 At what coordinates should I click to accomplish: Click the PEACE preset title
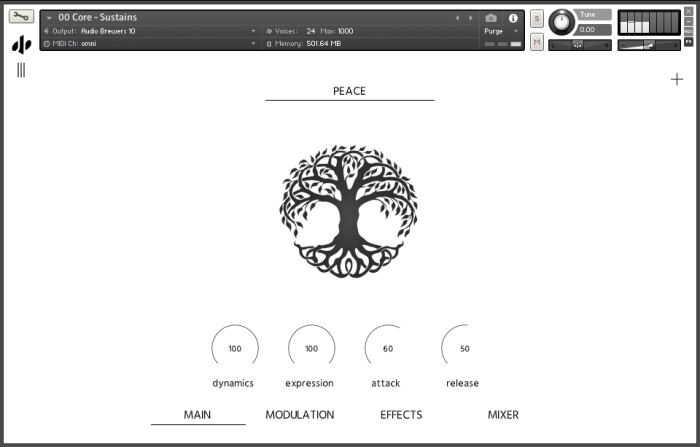tap(350, 91)
